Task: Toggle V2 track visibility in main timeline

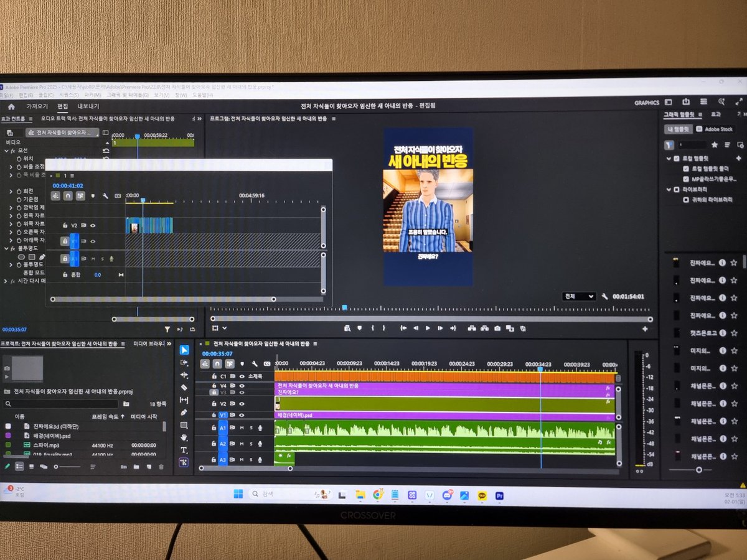Action: [x=242, y=404]
